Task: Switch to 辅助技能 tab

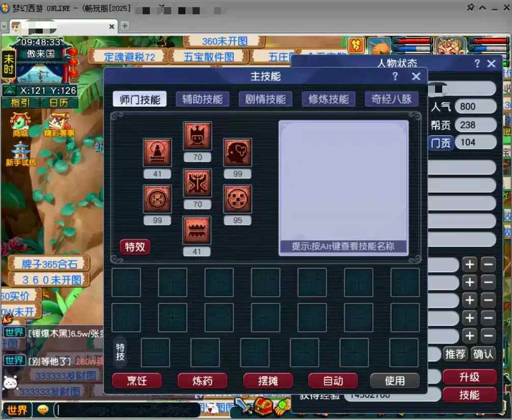Action: [x=202, y=99]
